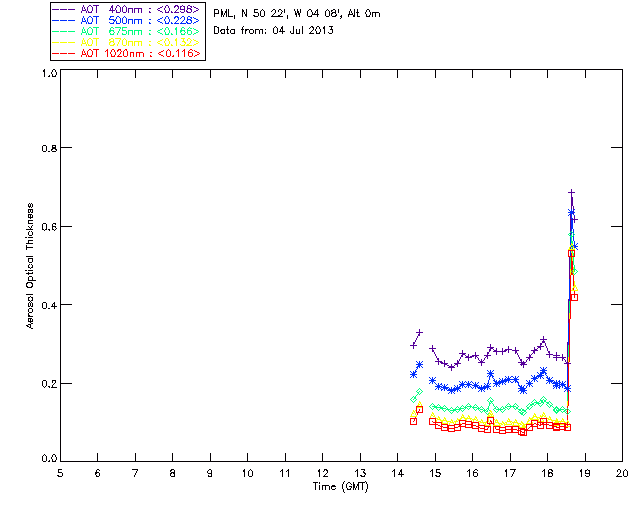
Task: Click the x-axis tick label 5
Action: click(60, 473)
